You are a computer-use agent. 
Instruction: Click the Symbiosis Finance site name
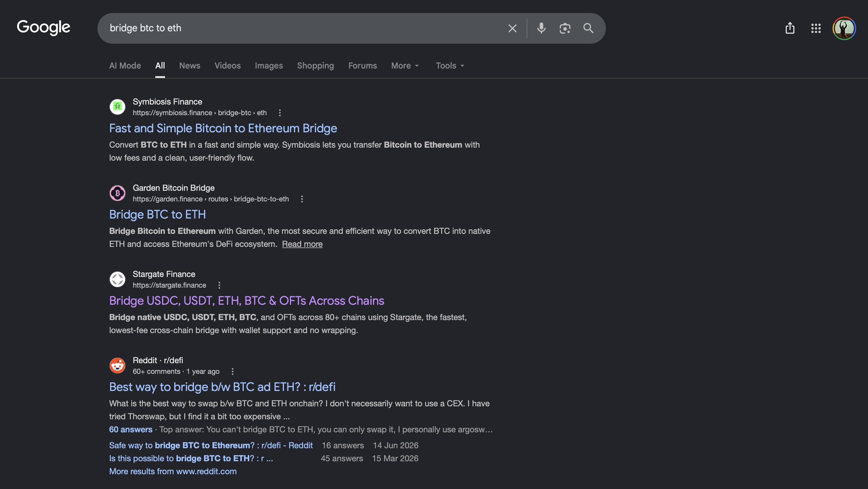pyautogui.click(x=167, y=102)
